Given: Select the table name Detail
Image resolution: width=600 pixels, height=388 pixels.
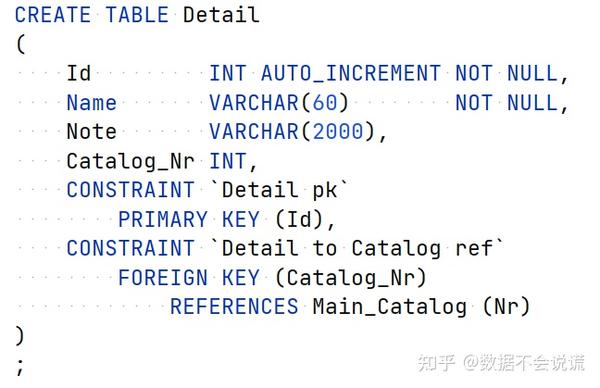Looking at the screenshot, I should pos(221,15).
